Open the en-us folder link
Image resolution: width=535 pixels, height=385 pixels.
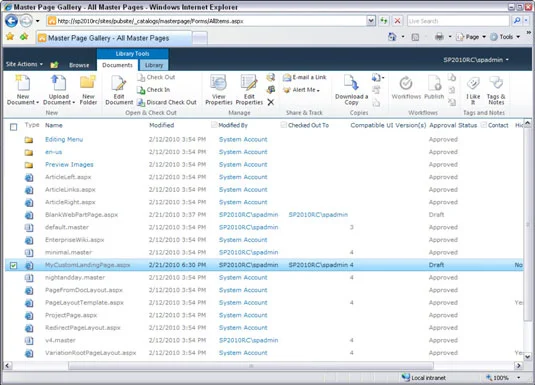[x=53, y=152]
